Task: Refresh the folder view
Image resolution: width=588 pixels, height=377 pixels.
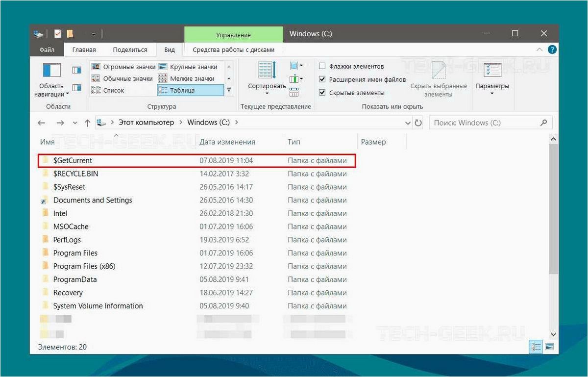Action: click(418, 123)
